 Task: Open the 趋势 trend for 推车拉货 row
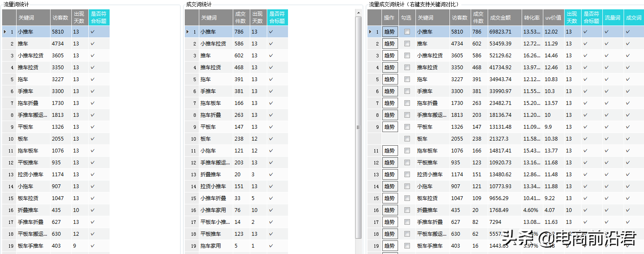pos(390,68)
